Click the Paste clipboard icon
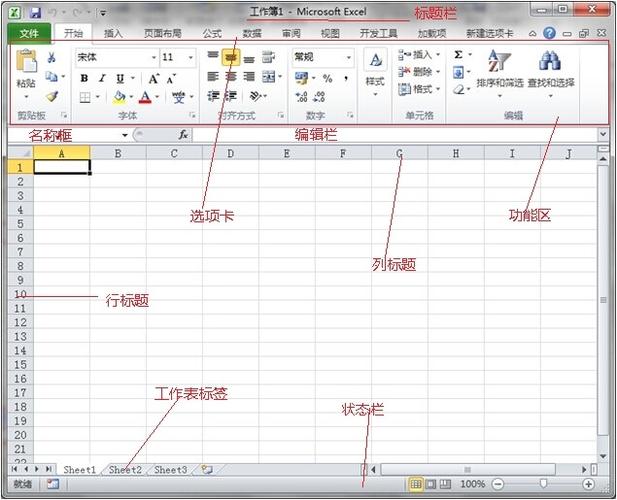Image resolution: width=617 pixels, height=500 pixels. pos(26,61)
